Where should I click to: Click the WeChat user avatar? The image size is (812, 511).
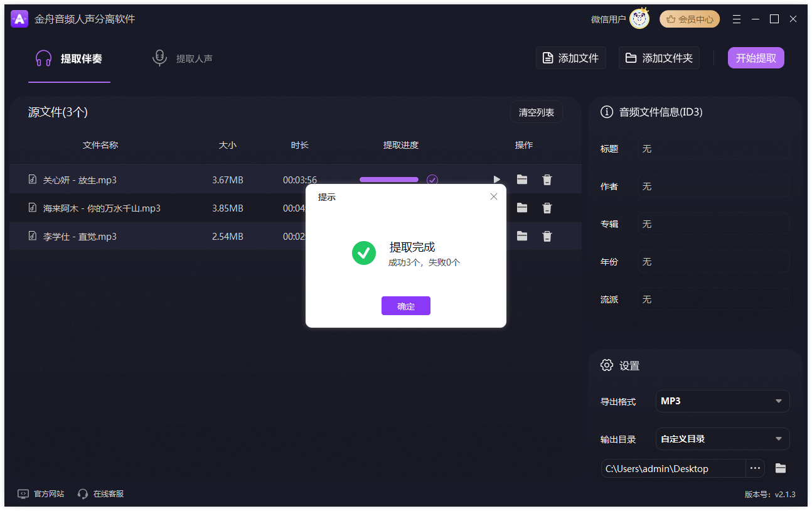[x=639, y=18]
